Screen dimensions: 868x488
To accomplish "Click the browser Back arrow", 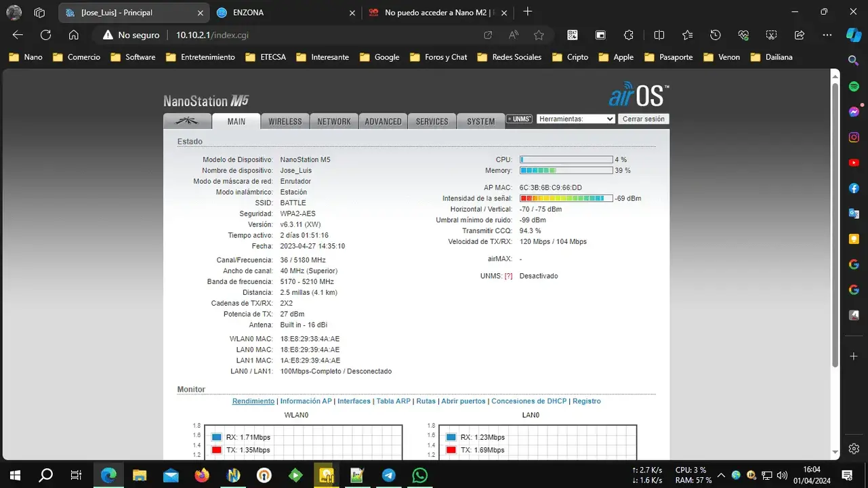I will pyautogui.click(x=18, y=35).
